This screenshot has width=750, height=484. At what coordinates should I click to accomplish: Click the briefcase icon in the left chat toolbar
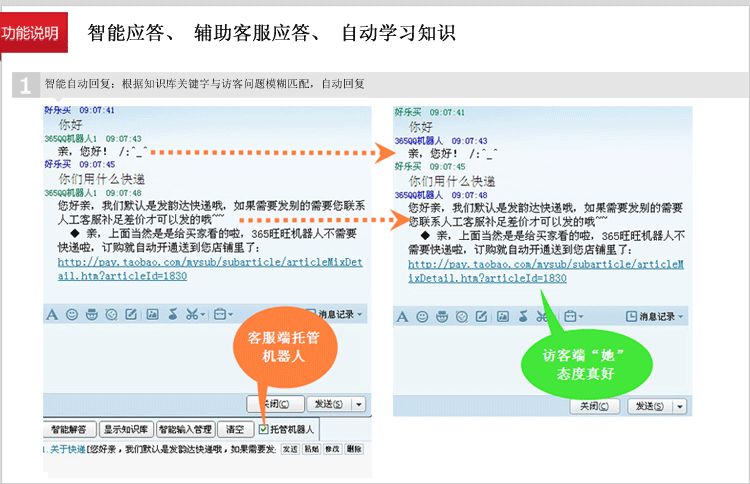coord(220,314)
